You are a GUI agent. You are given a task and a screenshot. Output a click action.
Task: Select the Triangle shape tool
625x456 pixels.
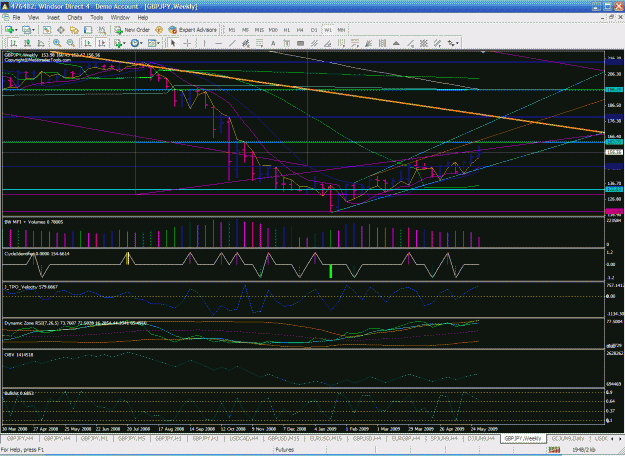click(x=396, y=43)
